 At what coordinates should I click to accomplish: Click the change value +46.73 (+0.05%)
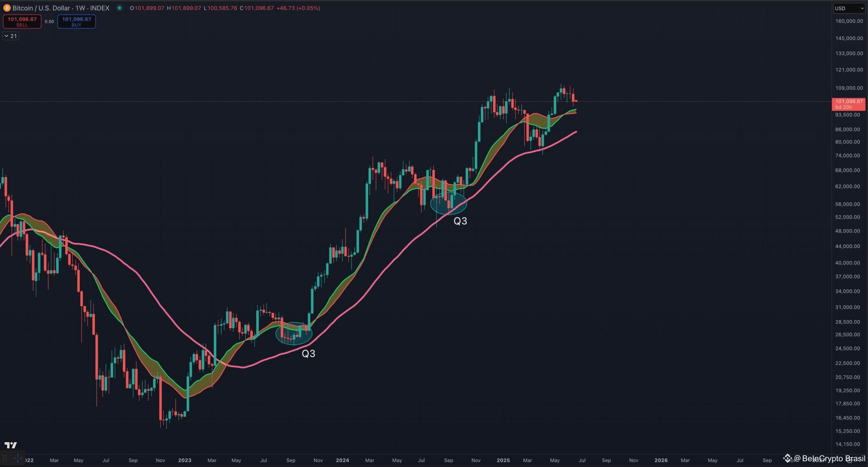point(298,8)
